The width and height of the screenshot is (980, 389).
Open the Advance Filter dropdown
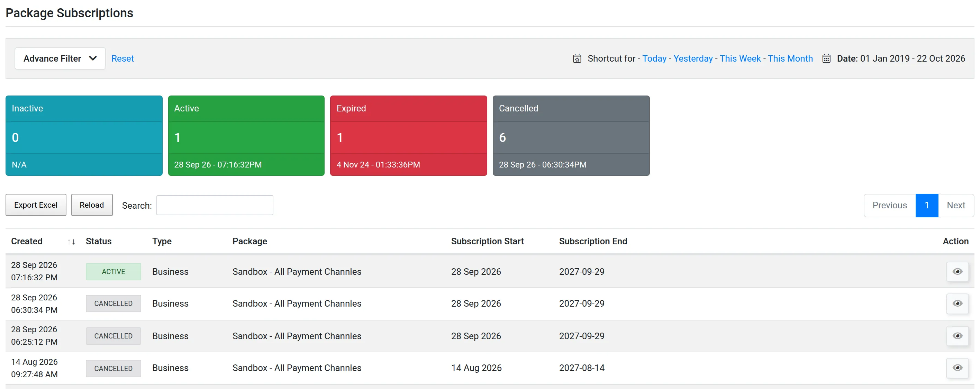point(60,58)
